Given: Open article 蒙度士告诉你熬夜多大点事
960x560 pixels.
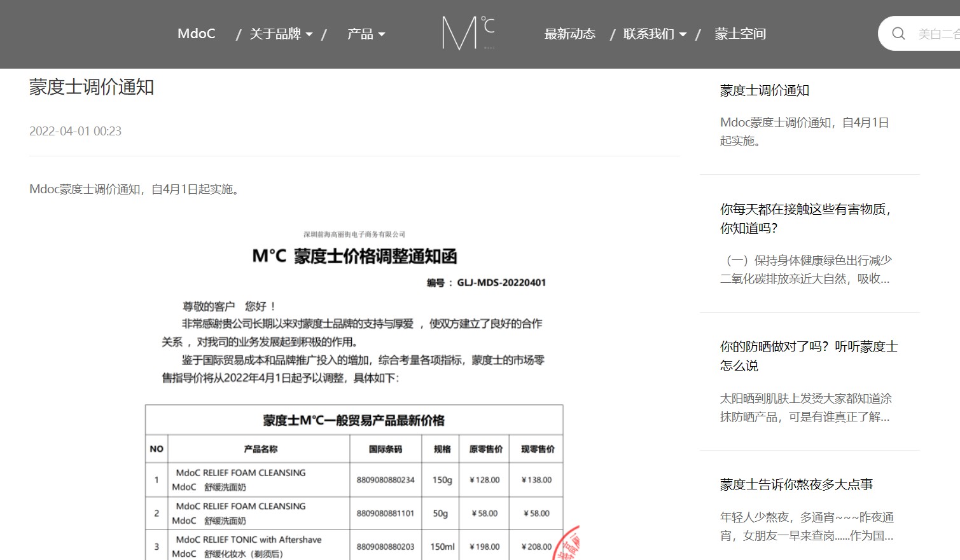Looking at the screenshot, I should point(797,484).
